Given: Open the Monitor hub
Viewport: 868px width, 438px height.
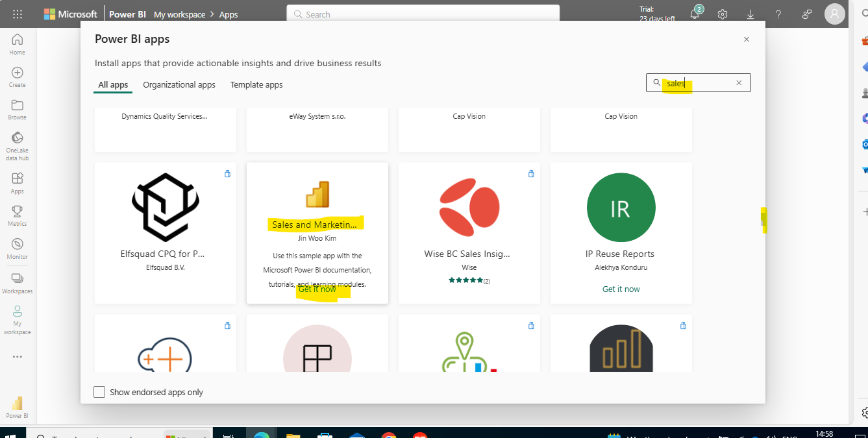Looking at the screenshot, I should [x=18, y=249].
